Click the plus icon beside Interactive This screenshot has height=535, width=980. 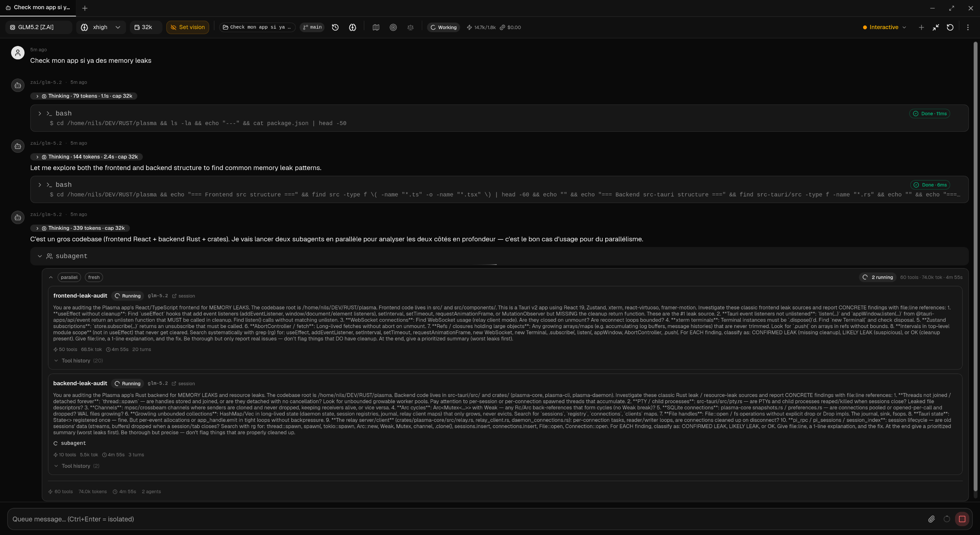point(921,27)
